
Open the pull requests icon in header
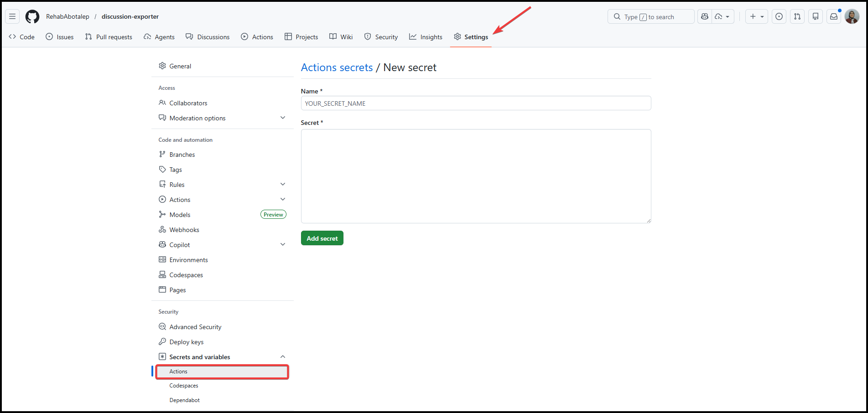coord(797,17)
